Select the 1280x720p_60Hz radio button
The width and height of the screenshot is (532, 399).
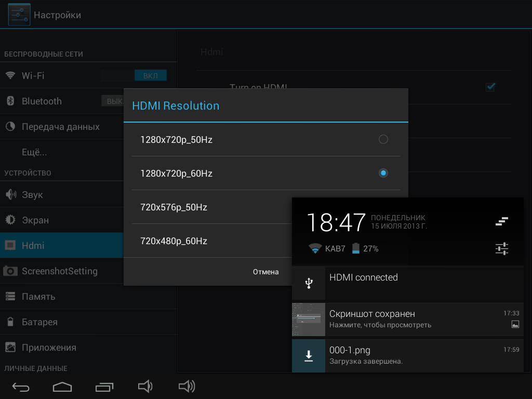383,173
